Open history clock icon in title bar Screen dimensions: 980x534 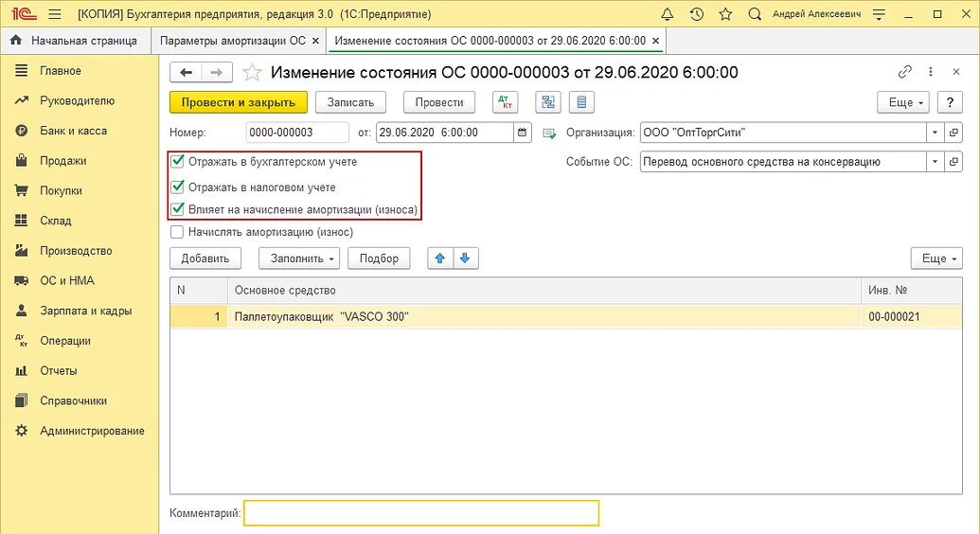click(x=696, y=14)
